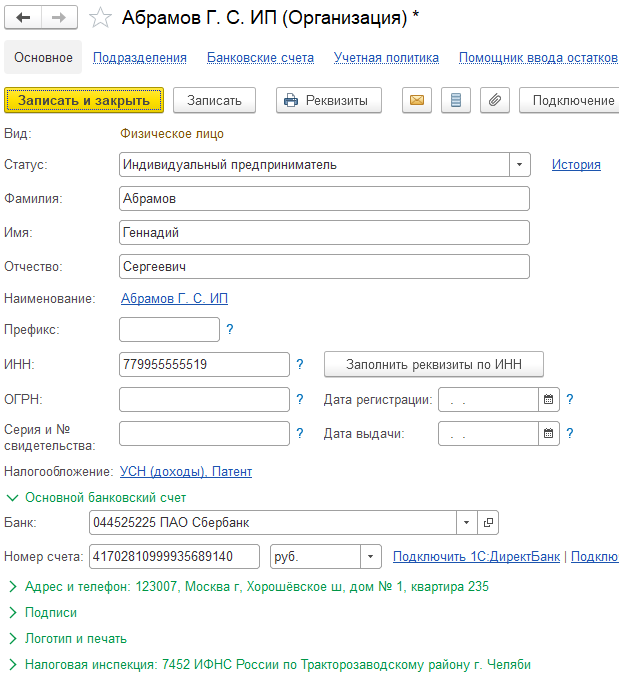Click the Серия и № свидетельства field
619x679 pixels.
tap(204, 433)
